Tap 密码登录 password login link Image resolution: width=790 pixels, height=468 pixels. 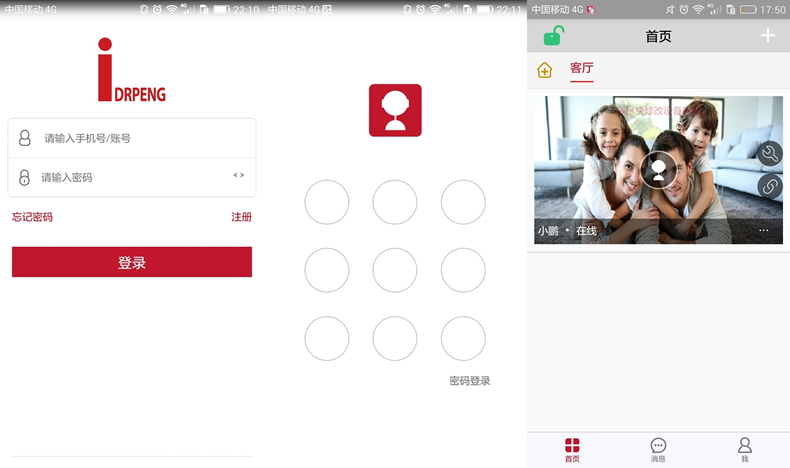(470, 381)
